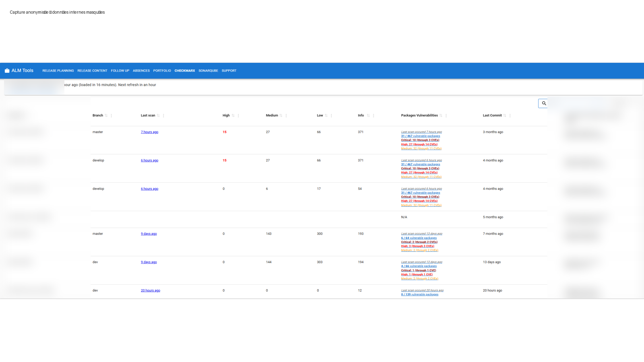Click the '5 months ago' last commit cell
Screen dimensions: 644x362
pos(493,217)
